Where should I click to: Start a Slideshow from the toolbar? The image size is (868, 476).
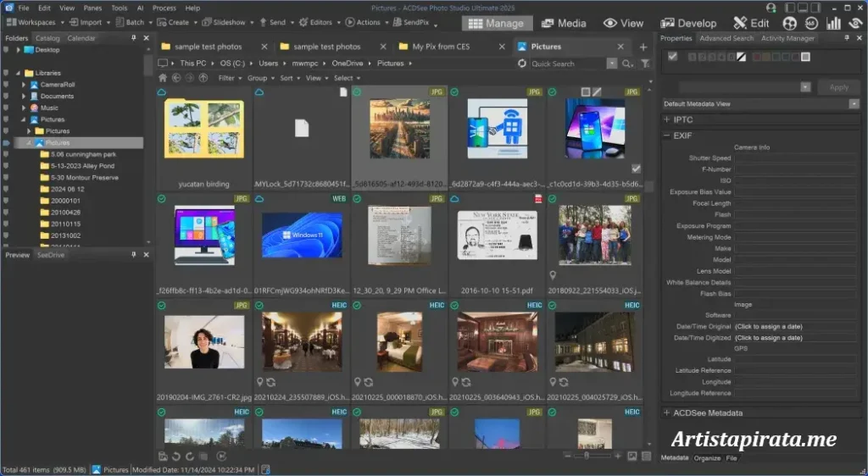[x=224, y=22]
